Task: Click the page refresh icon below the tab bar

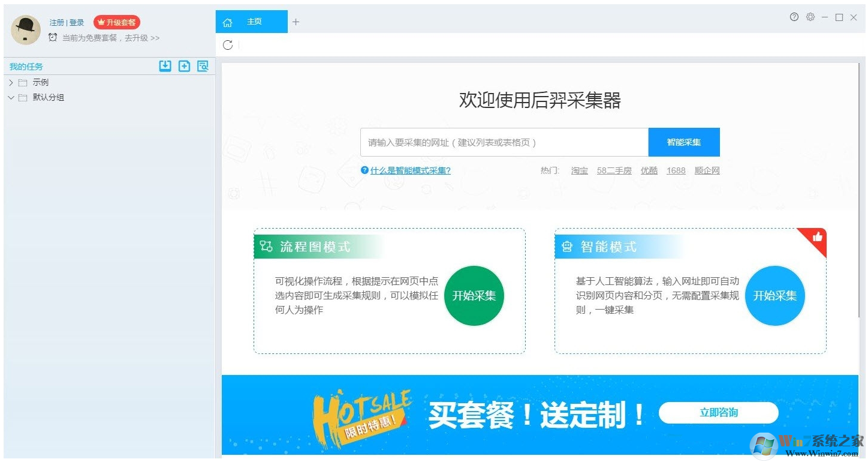Action: 227,44
